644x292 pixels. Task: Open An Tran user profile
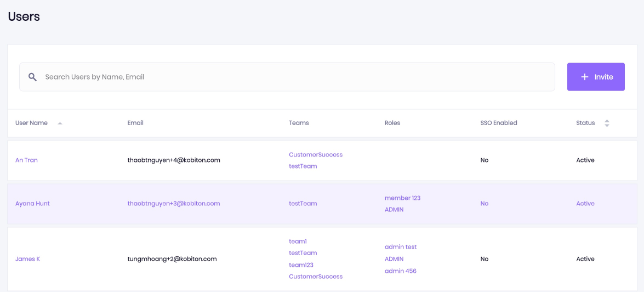tap(26, 160)
